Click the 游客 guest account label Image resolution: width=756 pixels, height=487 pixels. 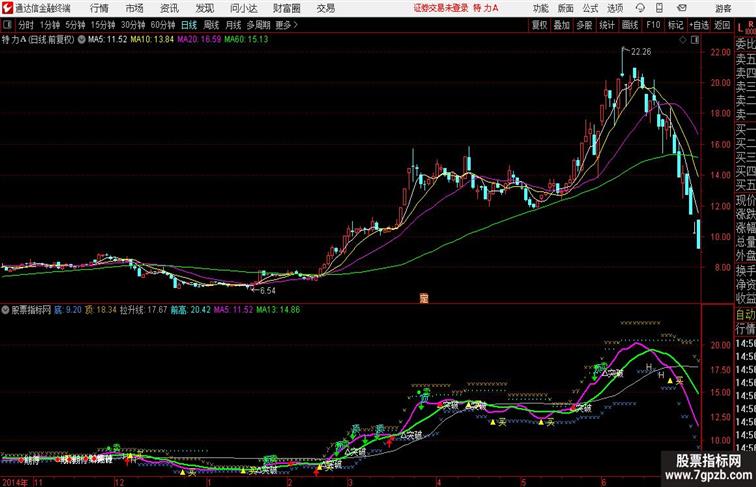pos(723,8)
